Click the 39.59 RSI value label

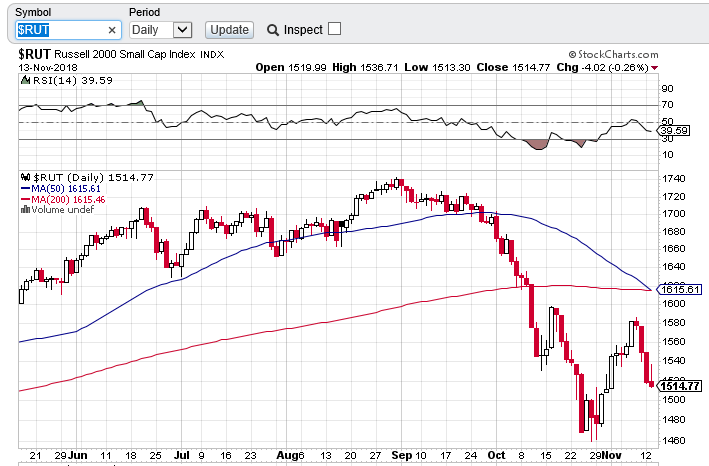673,131
